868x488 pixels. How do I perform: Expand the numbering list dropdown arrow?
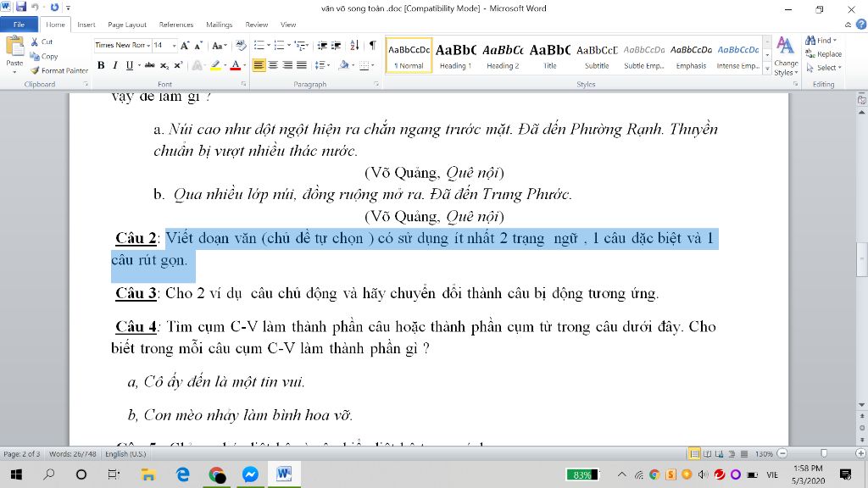tap(288, 46)
